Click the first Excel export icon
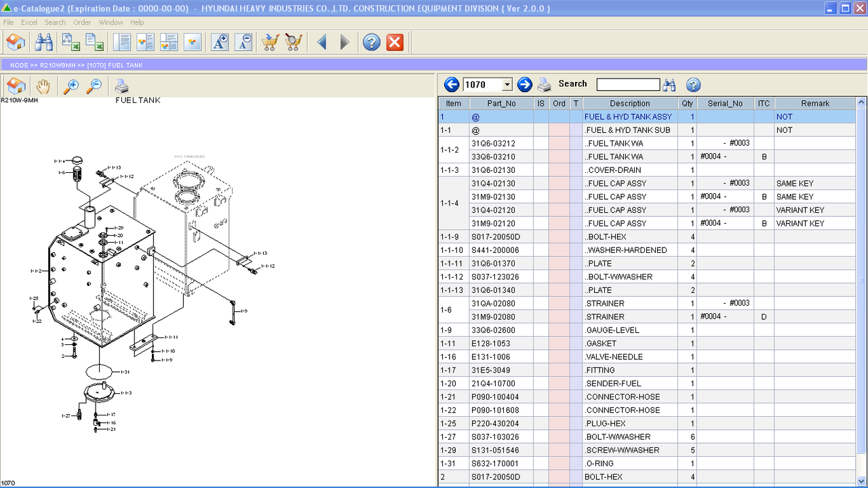Screen dimensions: 868x488 71,43
